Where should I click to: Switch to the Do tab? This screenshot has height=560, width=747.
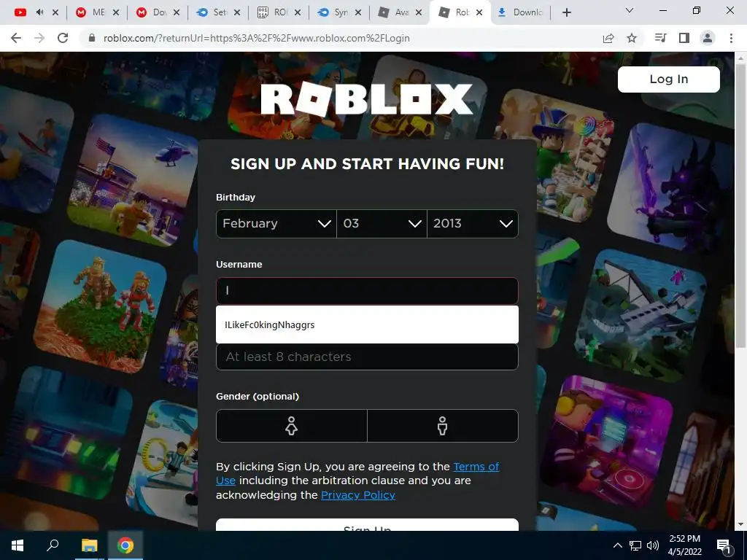point(153,12)
